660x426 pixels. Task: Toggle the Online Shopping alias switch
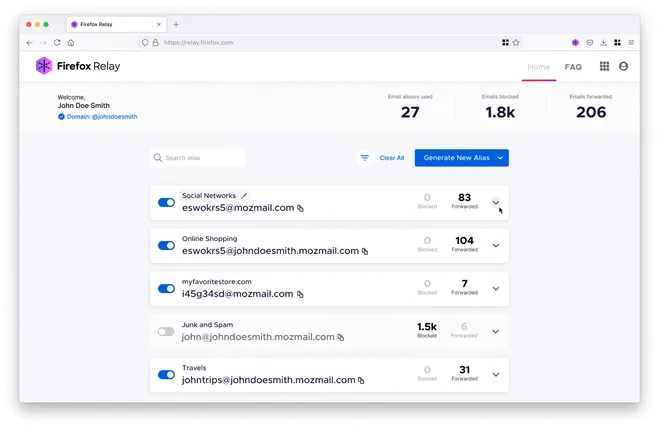[166, 245]
